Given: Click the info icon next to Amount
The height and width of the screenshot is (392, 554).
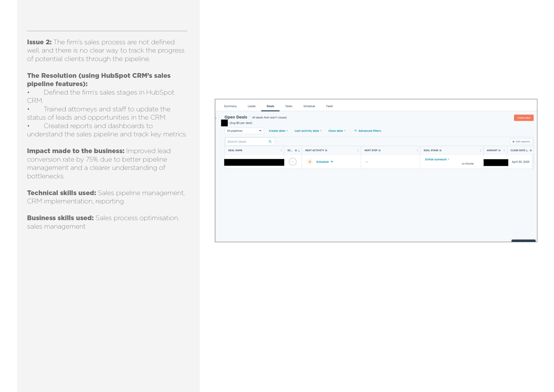Looking at the screenshot, I should click(x=499, y=151).
